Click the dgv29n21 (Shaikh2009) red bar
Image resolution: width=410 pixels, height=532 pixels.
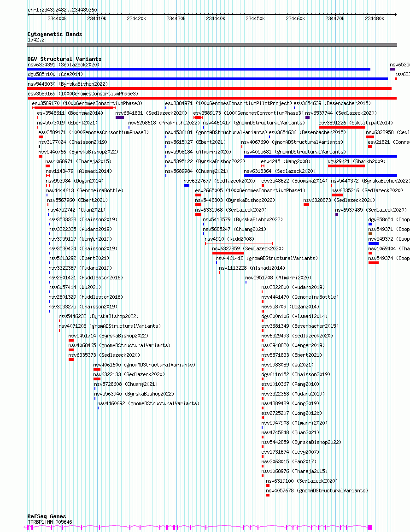(346, 166)
